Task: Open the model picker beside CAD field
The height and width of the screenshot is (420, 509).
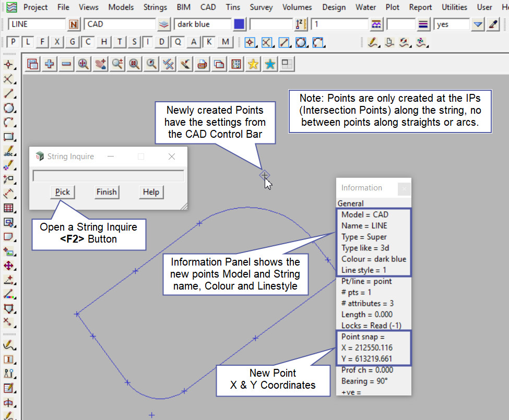Action: click(x=164, y=25)
